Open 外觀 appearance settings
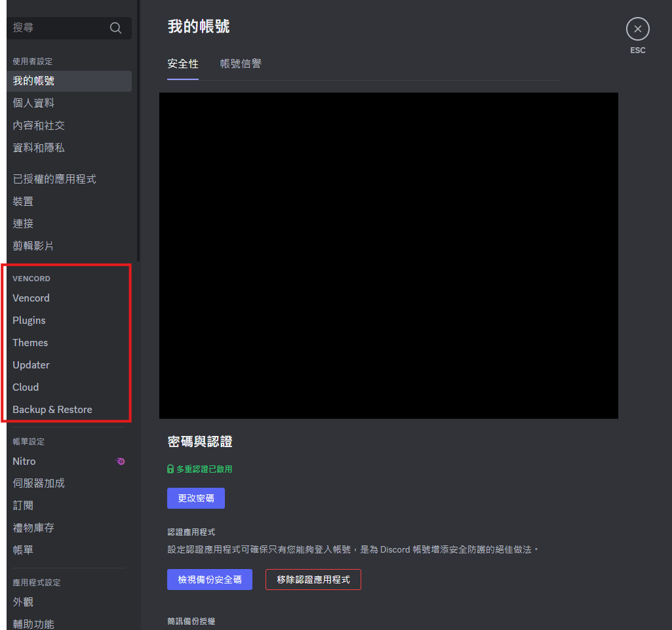This screenshot has width=672, height=630. 69,602
